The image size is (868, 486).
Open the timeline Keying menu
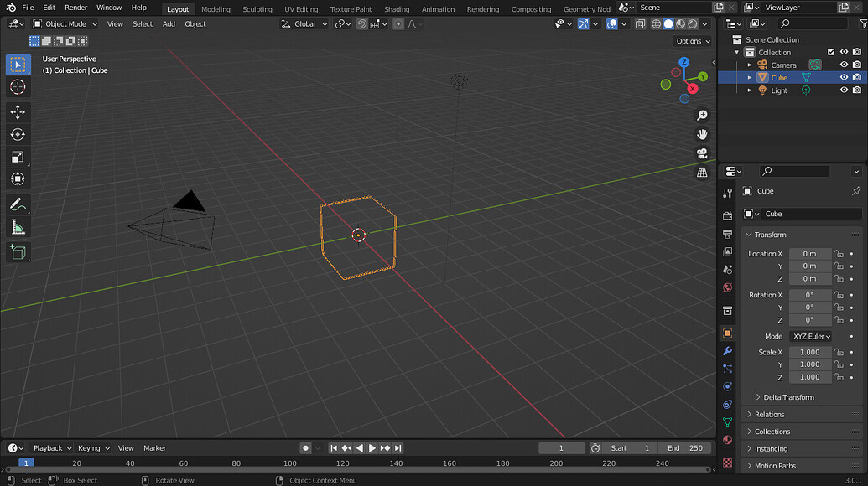point(93,448)
